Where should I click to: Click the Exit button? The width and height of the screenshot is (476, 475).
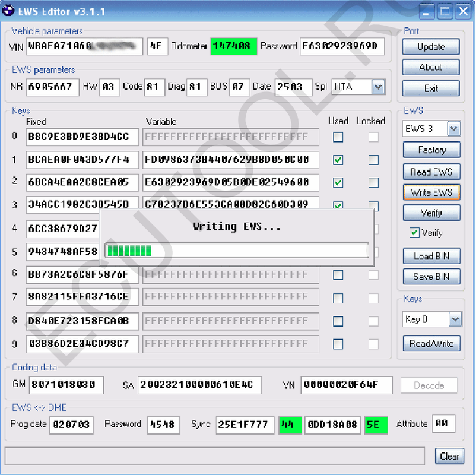431,88
